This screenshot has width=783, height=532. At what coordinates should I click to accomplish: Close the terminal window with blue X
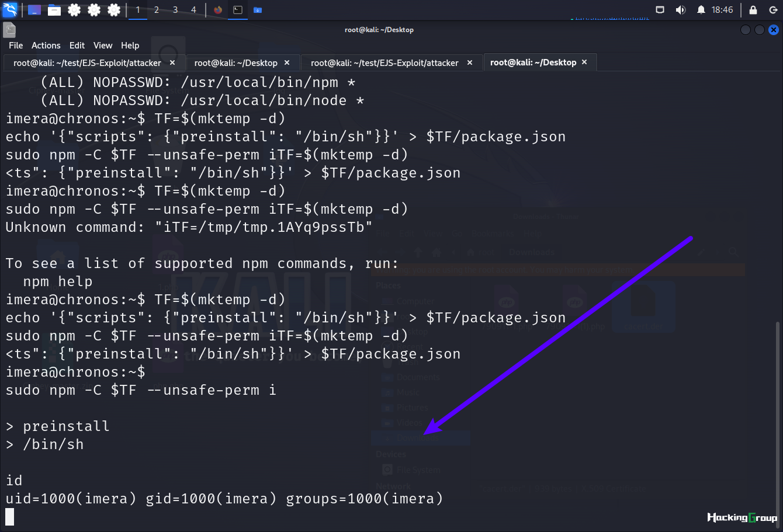[774, 30]
